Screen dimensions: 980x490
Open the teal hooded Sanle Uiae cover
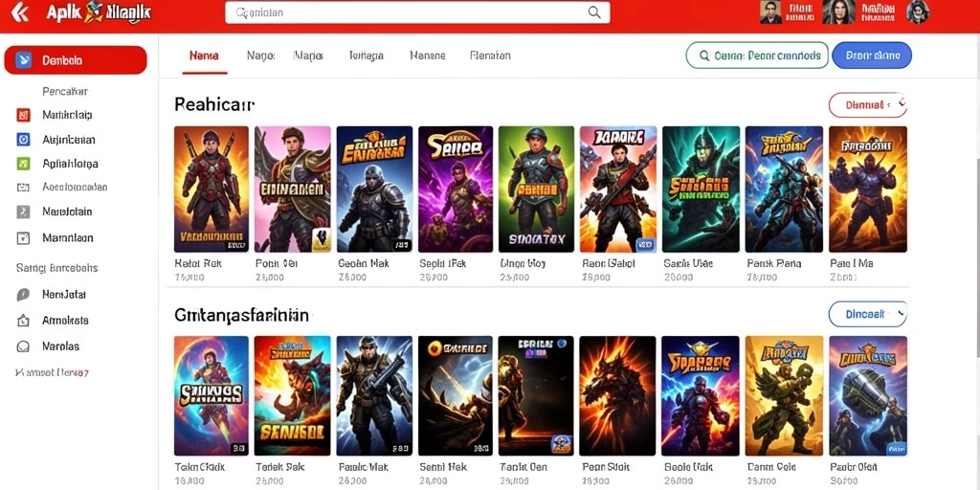(701, 189)
